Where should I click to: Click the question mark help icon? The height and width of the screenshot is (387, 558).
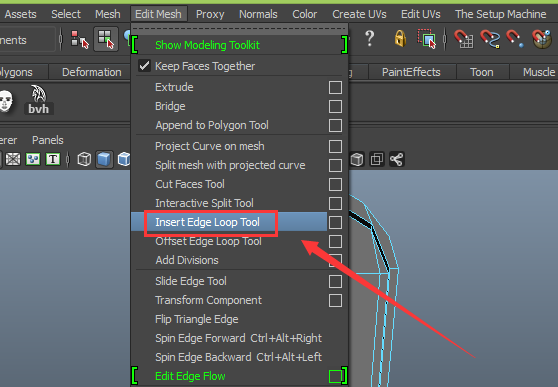tap(370, 38)
